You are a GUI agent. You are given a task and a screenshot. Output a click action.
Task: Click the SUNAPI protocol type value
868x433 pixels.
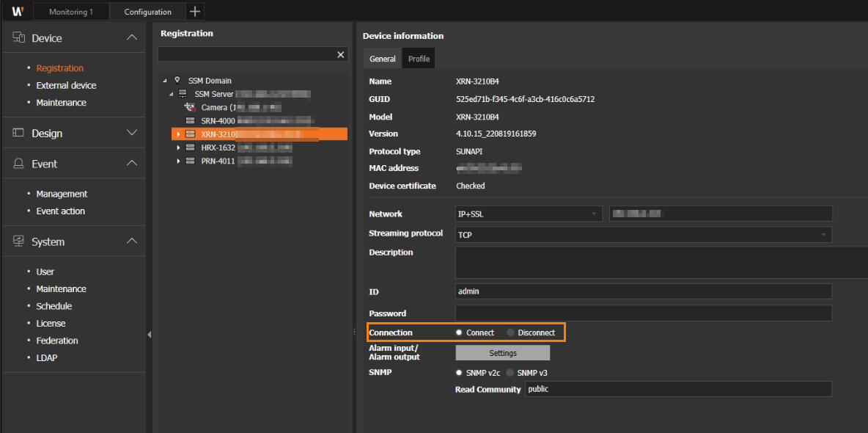(x=469, y=151)
